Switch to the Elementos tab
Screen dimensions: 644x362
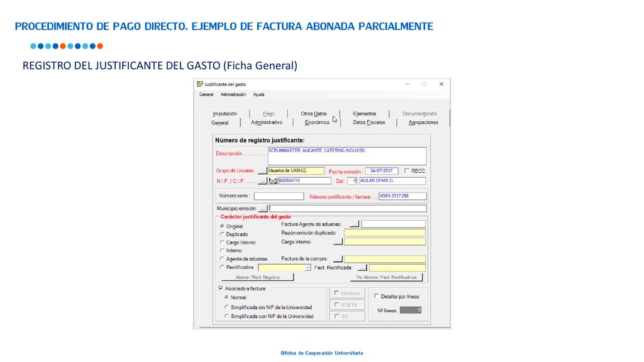point(364,114)
